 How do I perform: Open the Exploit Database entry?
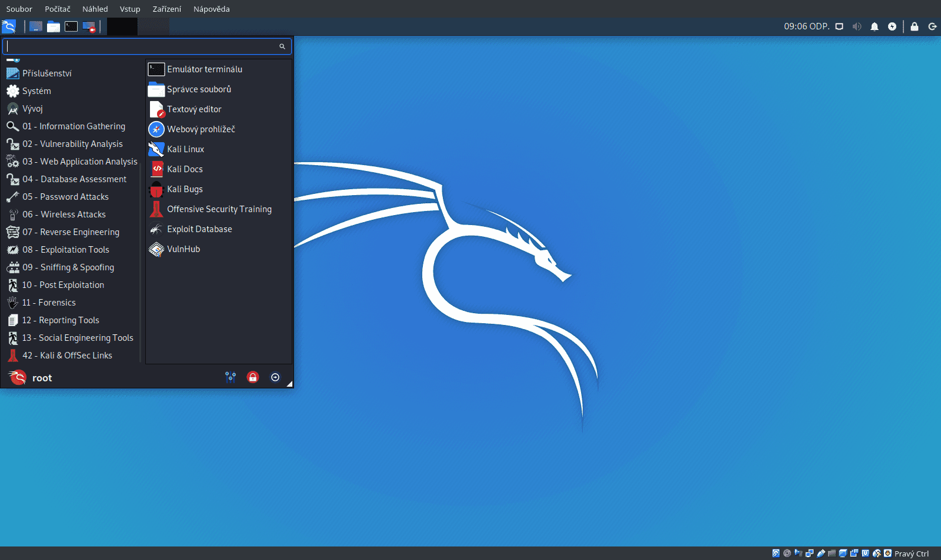pyautogui.click(x=199, y=229)
